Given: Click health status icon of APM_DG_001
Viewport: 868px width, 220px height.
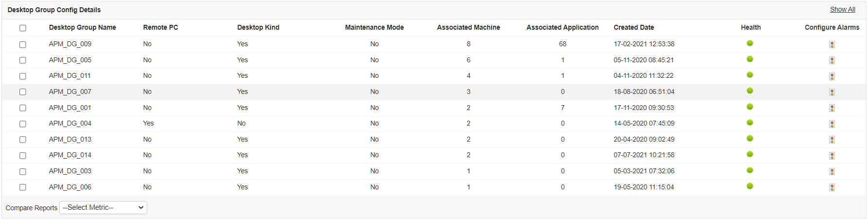Looking at the screenshot, I should point(749,107).
